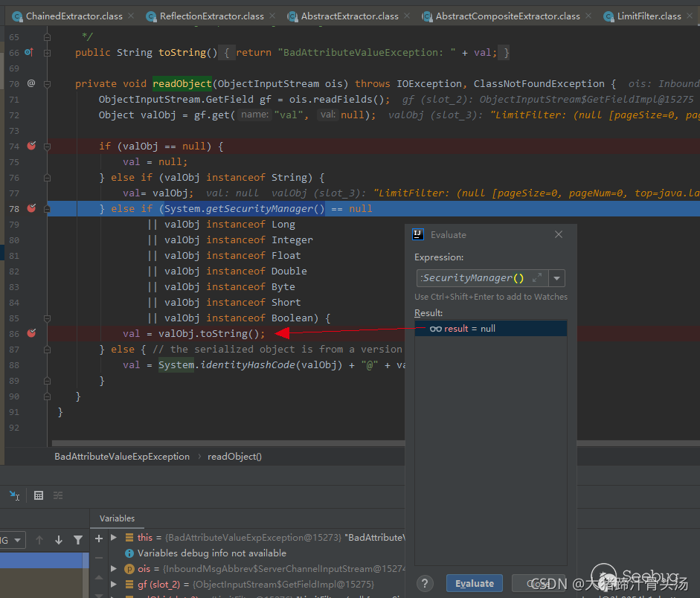This screenshot has width=700, height=598.
Task: Open the help icon in Evaluate dialog
Action: [x=425, y=583]
